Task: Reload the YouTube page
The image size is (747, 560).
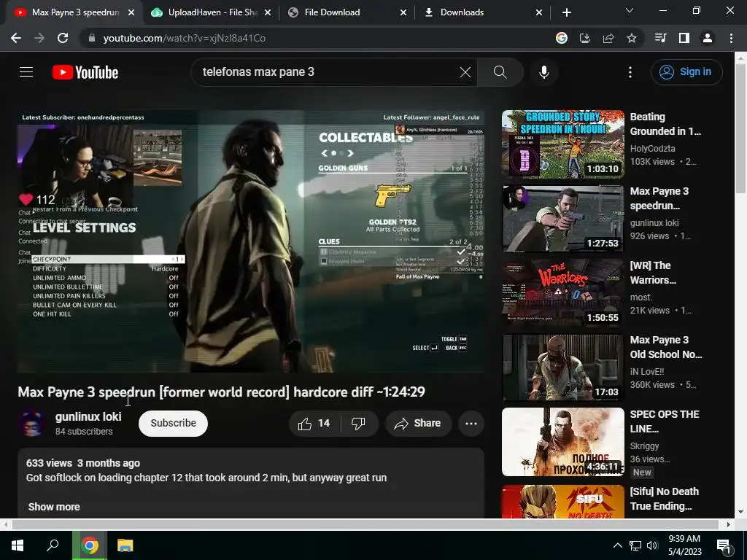Action: point(63,38)
